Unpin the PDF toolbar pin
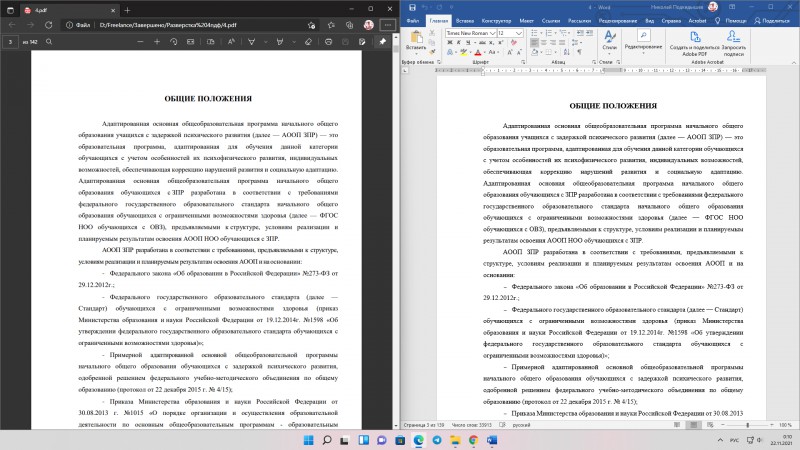800x450 pixels. coord(383,42)
